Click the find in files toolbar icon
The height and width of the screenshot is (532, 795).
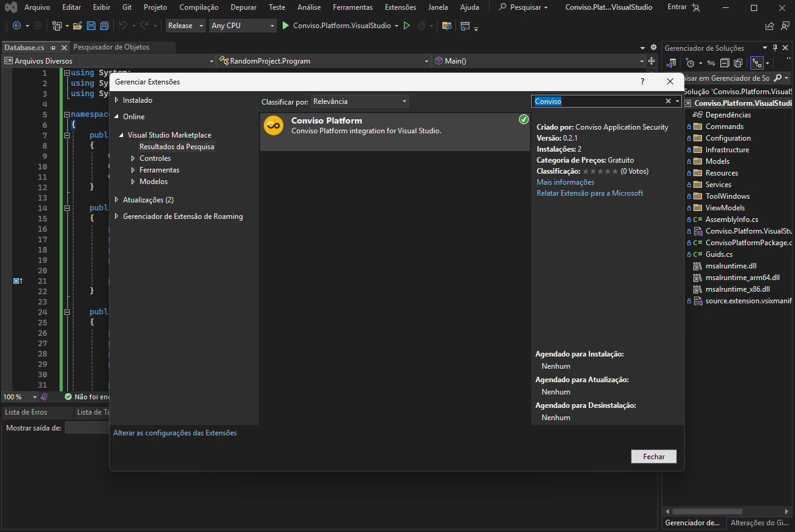tap(447, 26)
